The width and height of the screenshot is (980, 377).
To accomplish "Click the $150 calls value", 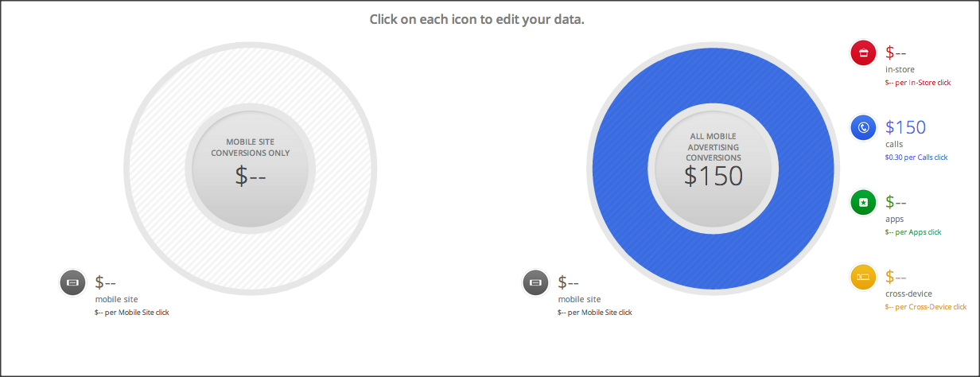I will pyautogui.click(x=905, y=127).
